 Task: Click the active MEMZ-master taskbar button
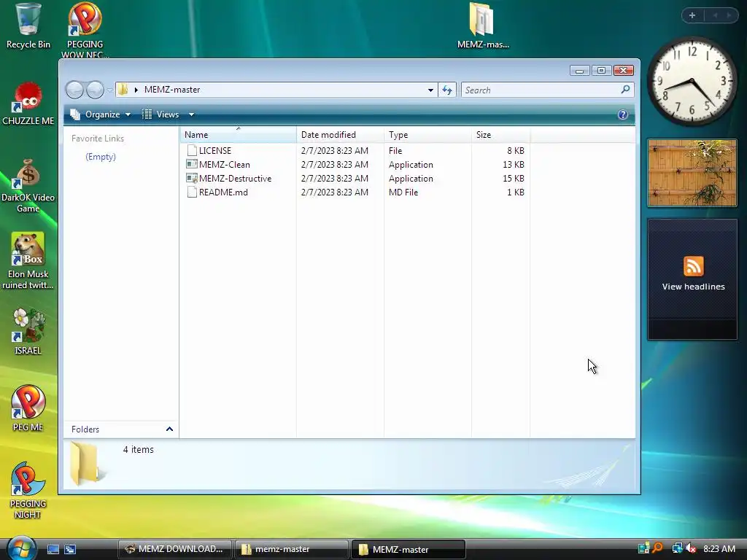coord(409,549)
